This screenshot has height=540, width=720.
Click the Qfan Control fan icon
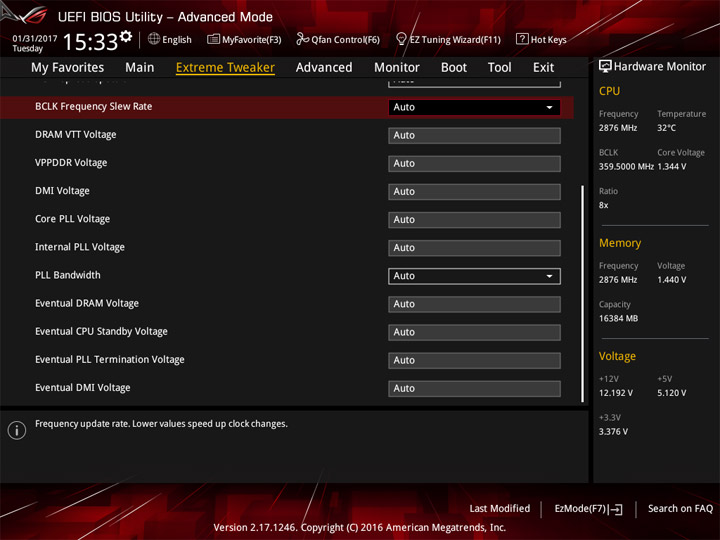[302, 39]
